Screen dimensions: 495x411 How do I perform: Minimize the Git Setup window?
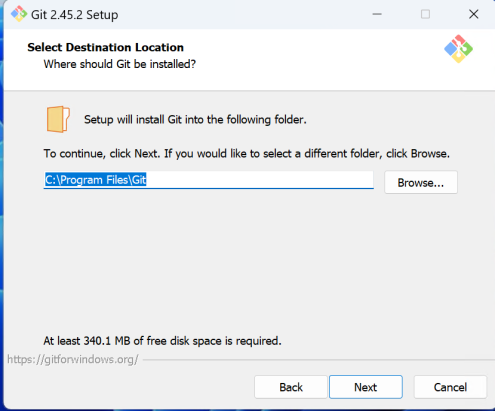[x=377, y=14]
